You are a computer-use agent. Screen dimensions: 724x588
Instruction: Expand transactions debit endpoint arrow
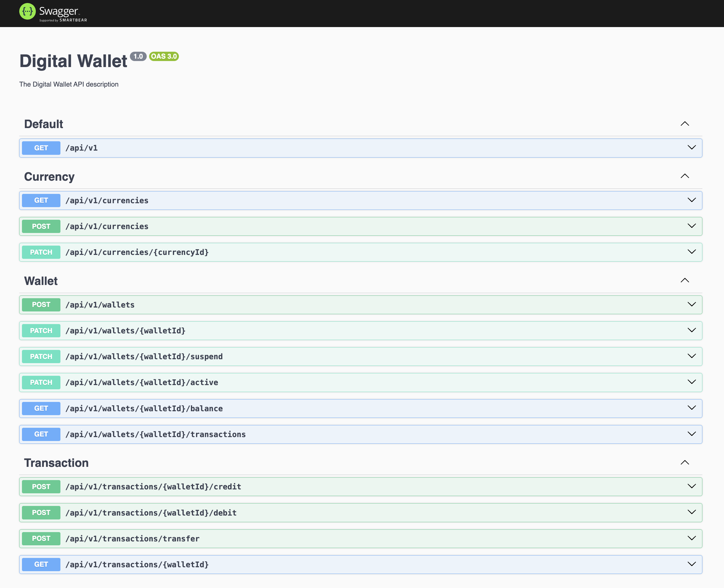pos(692,513)
